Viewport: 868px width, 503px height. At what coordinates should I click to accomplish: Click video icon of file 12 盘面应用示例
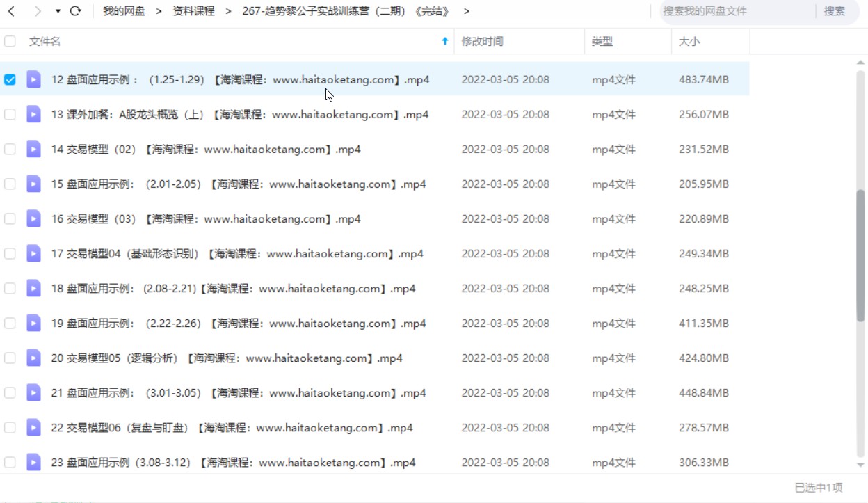[x=33, y=79]
